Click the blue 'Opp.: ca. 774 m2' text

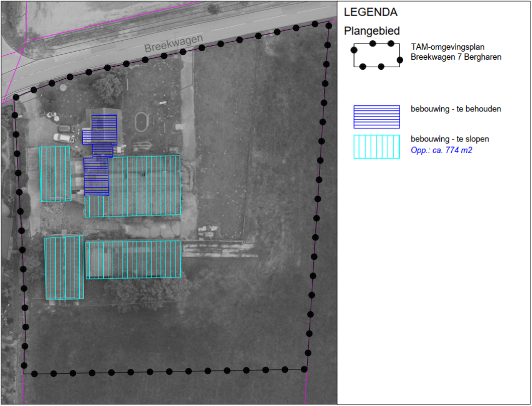pyautogui.click(x=441, y=150)
